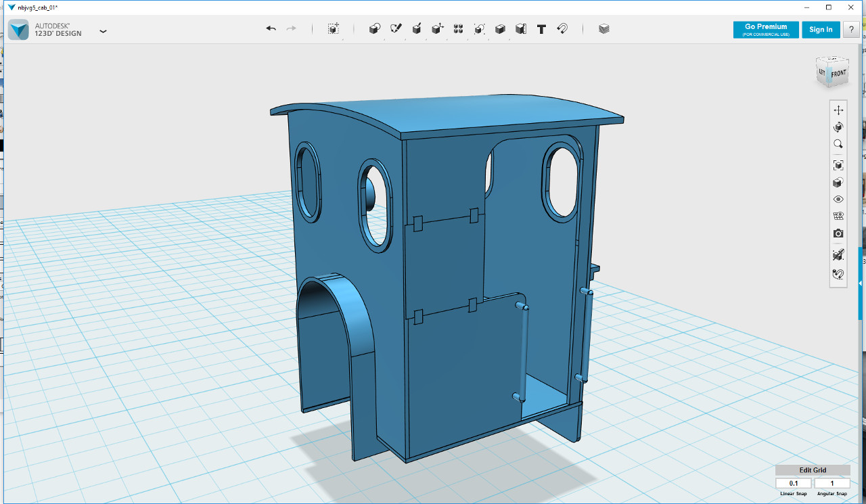This screenshot has width=866, height=504.
Task: Click the Edit Grid button
Action: (x=813, y=470)
